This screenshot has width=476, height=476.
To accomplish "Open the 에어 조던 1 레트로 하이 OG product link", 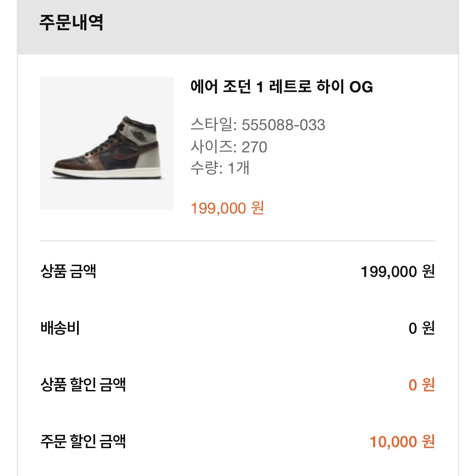I will pyautogui.click(x=281, y=87).
